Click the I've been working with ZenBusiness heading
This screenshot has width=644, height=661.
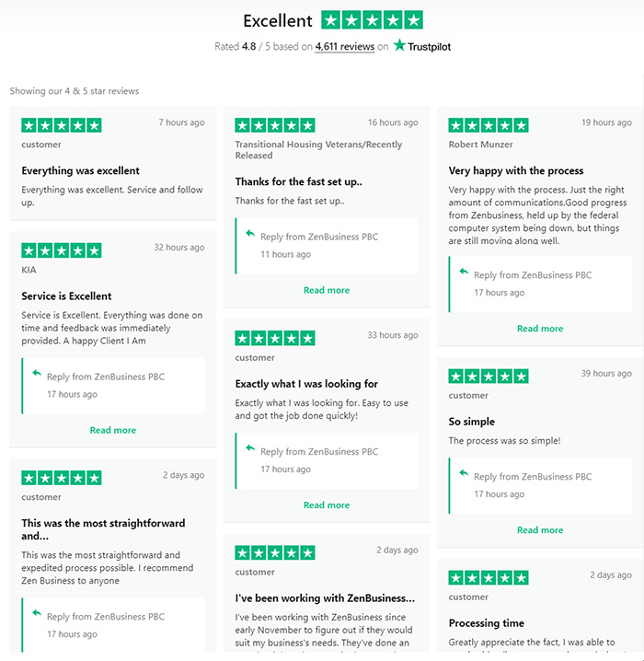point(325,598)
